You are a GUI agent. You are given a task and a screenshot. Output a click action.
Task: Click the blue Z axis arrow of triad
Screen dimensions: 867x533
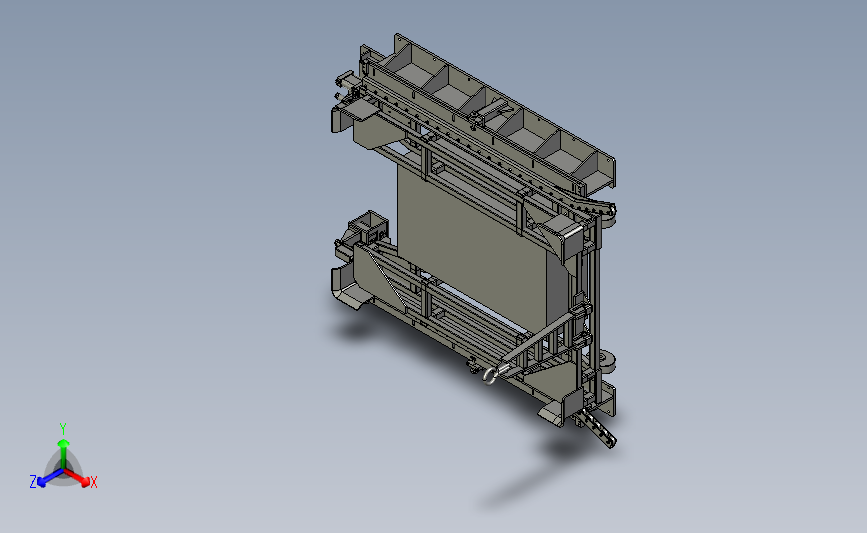click(49, 478)
